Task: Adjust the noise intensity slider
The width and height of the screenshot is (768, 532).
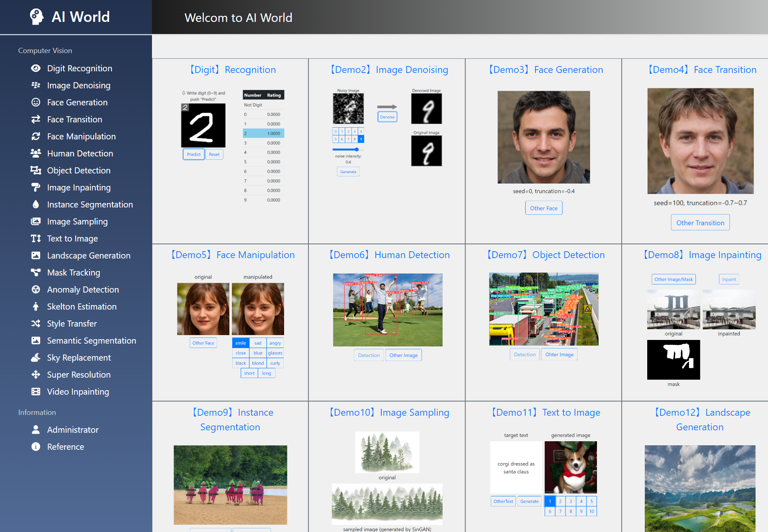Action: click(x=356, y=150)
